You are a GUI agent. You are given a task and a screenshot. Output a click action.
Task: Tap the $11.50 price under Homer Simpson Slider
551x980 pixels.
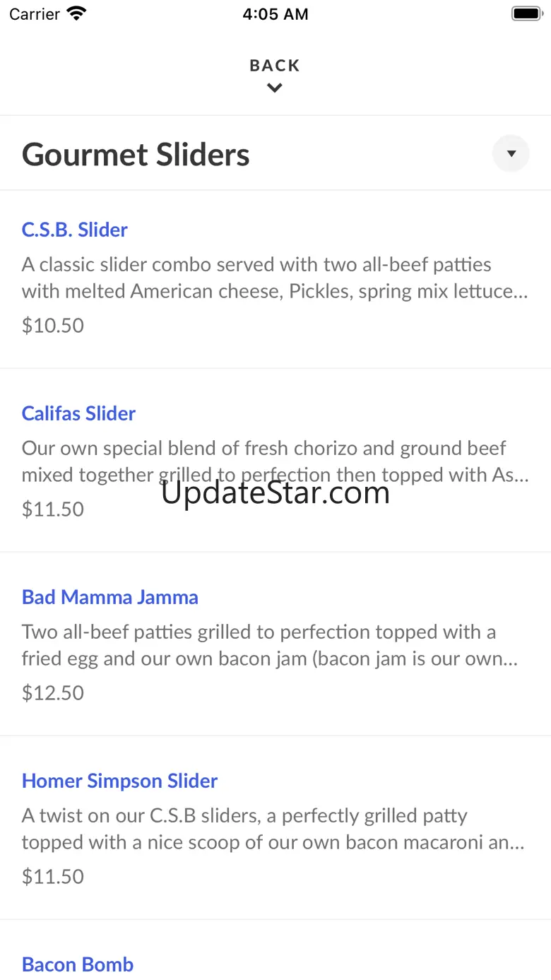click(x=53, y=877)
